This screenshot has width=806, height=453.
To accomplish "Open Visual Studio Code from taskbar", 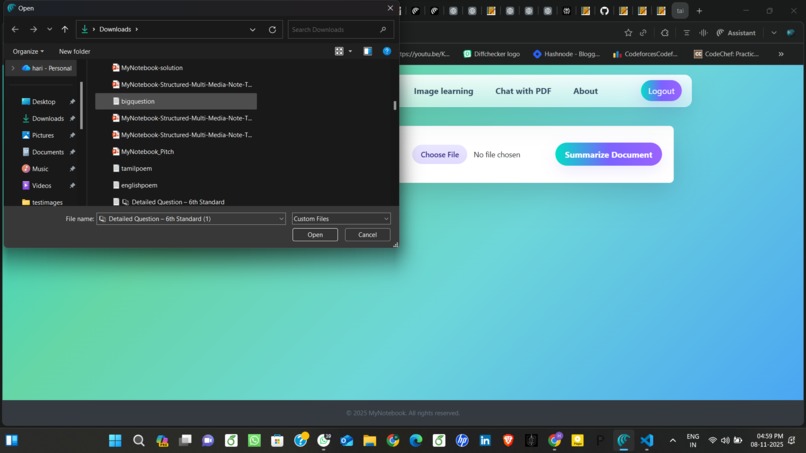I will [647, 440].
